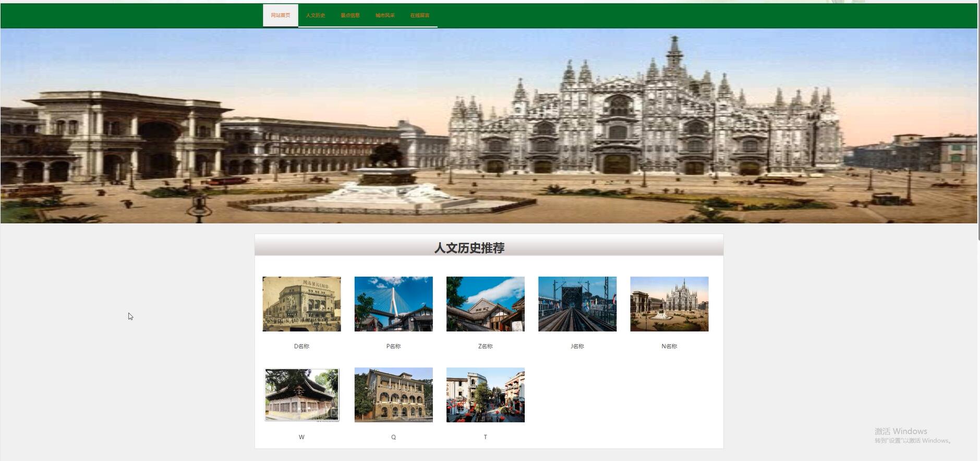The image size is (980, 461).
Task: Open the T street scene thumbnail
Action: (485, 395)
